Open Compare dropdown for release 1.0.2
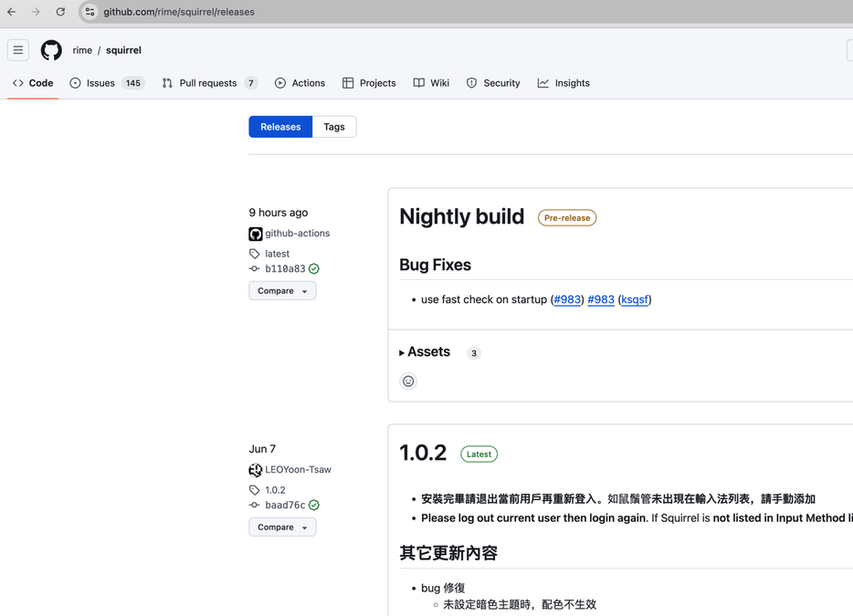The height and width of the screenshot is (616, 853). pos(282,527)
